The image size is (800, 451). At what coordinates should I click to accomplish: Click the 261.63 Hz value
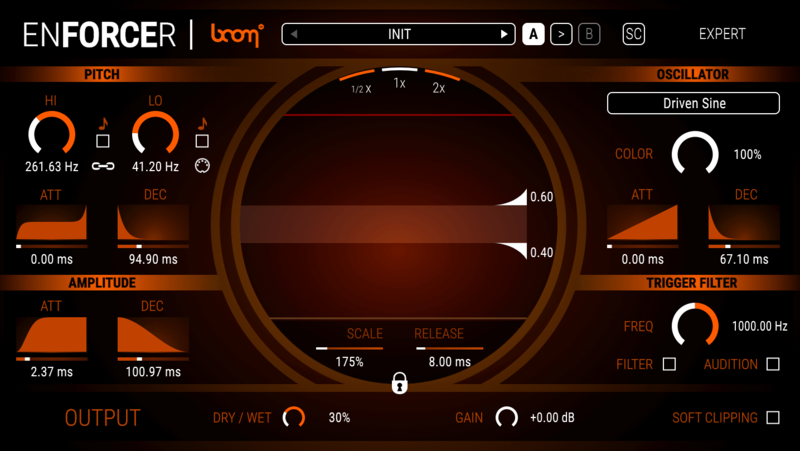[52, 167]
